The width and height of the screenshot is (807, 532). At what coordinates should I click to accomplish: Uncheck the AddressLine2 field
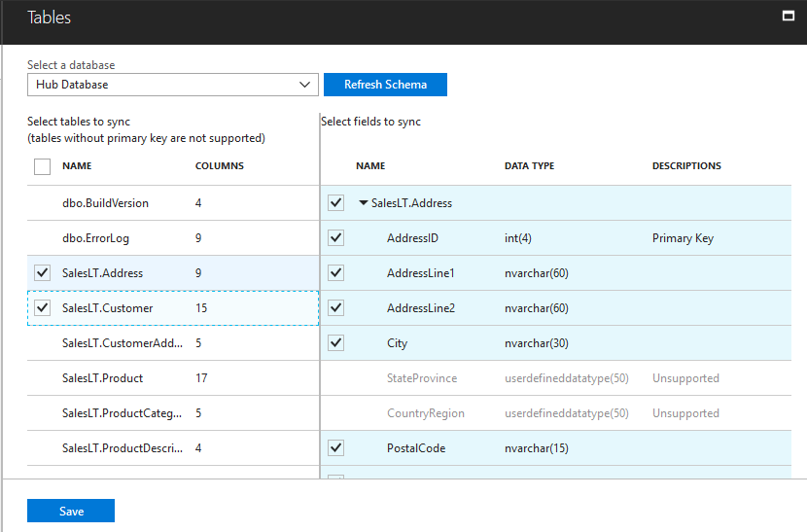[335, 308]
